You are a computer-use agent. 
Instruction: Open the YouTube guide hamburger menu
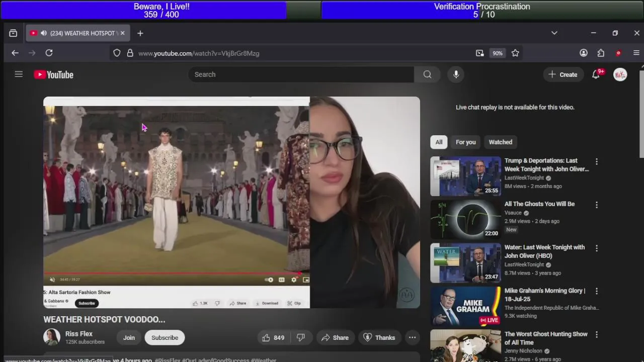pos(19,74)
